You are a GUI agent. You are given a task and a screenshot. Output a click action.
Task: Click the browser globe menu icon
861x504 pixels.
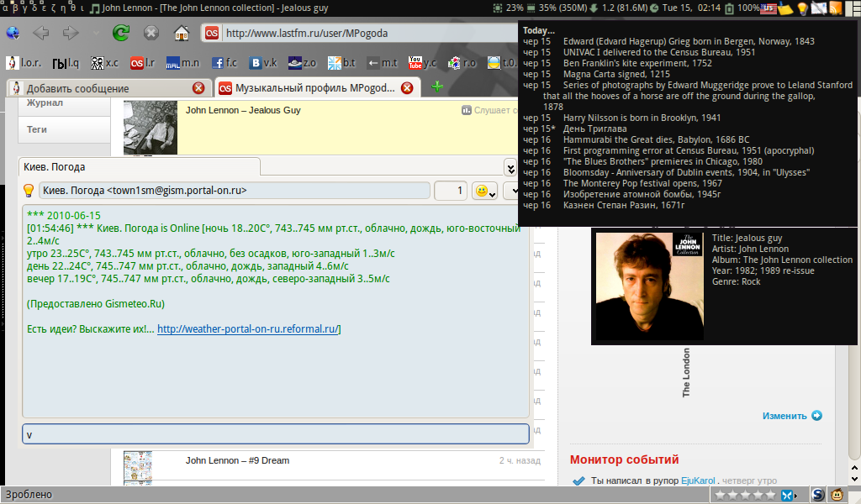point(13,34)
